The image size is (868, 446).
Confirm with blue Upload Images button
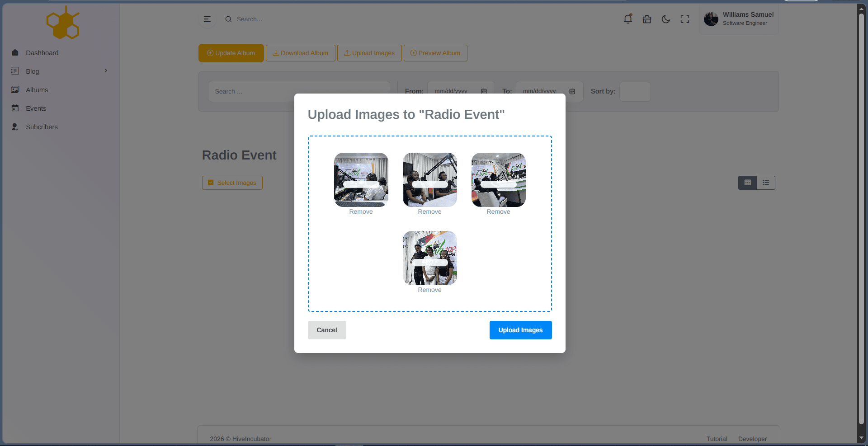pos(520,330)
